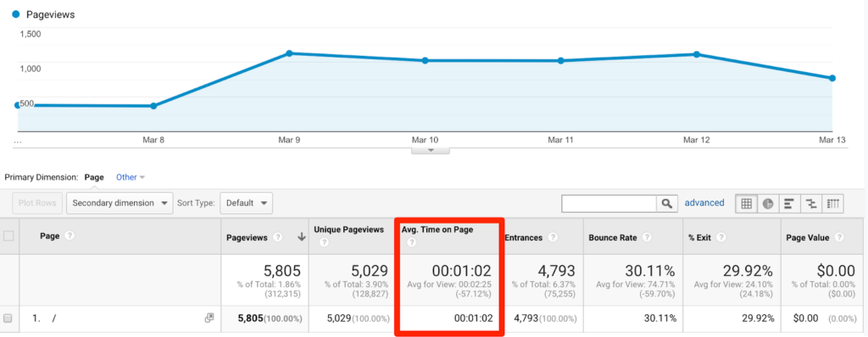Select the pie chart percentage view icon
Image resolution: width=868 pixels, height=337 pixels.
click(x=767, y=203)
